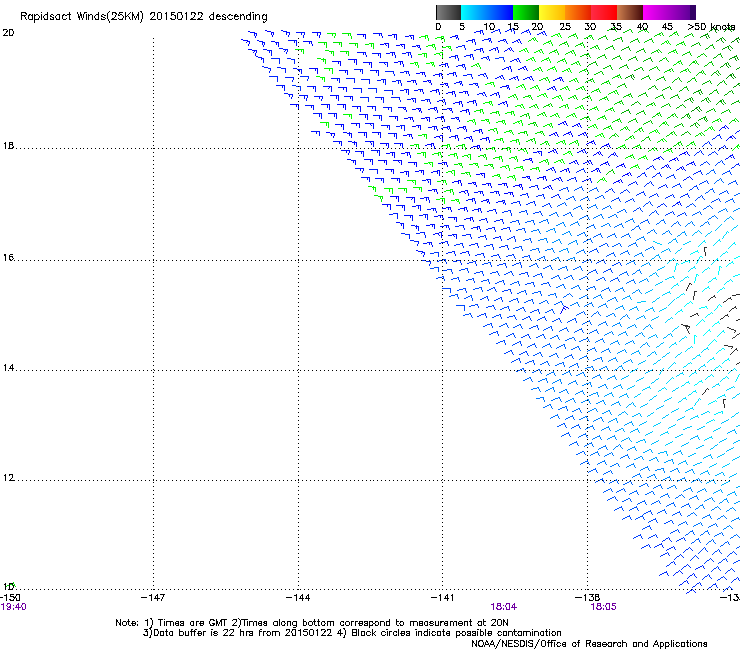Click the '0' label under color scale

click(438, 27)
